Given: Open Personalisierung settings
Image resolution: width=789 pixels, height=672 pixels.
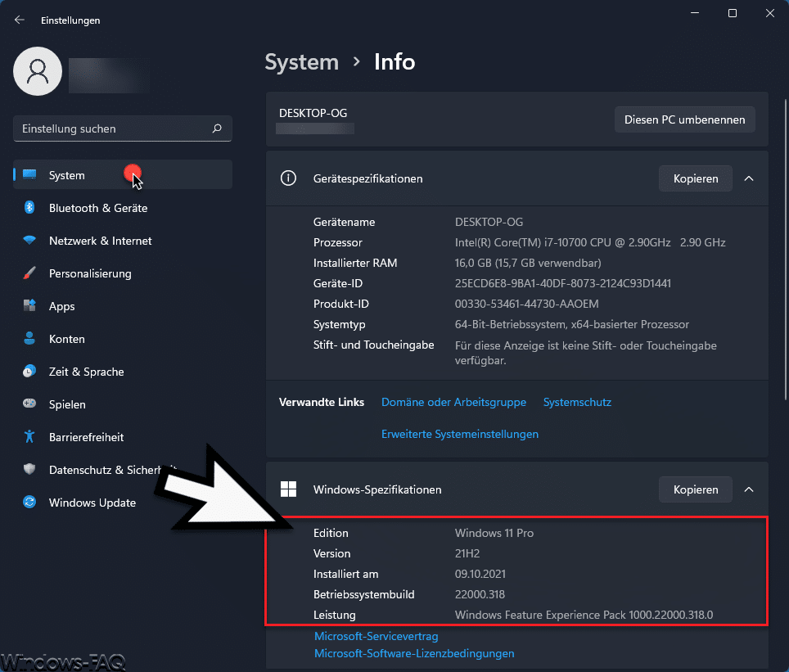Looking at the screenshot, I should coord(123,273).
